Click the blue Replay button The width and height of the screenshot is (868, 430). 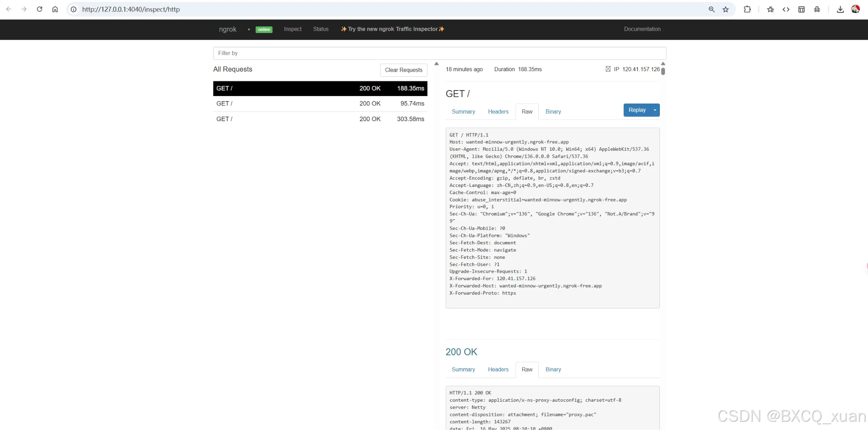[637, 110]
